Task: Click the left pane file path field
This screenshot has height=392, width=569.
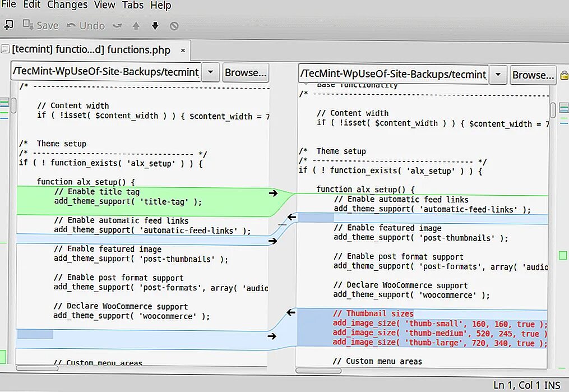Action: coord(106,72)
